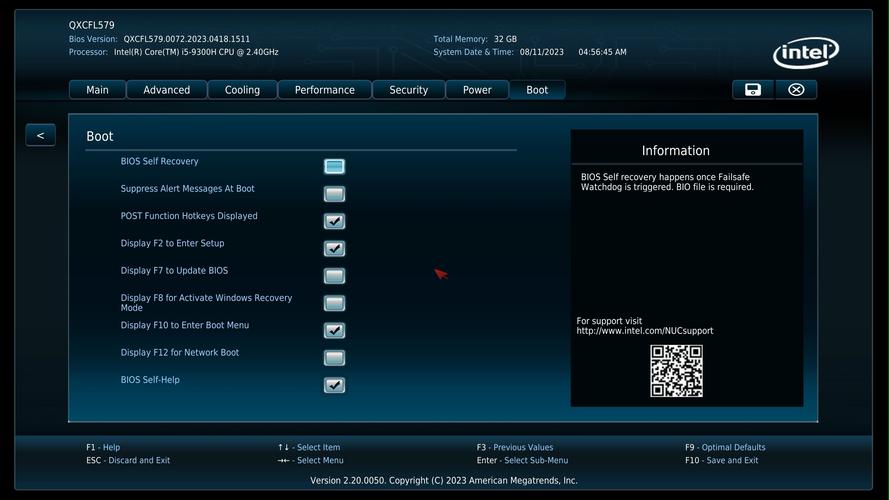The width and height of the screenshot is (889, 500).
Task: Open the Advanced tab
Action: [x=167, y=90]
